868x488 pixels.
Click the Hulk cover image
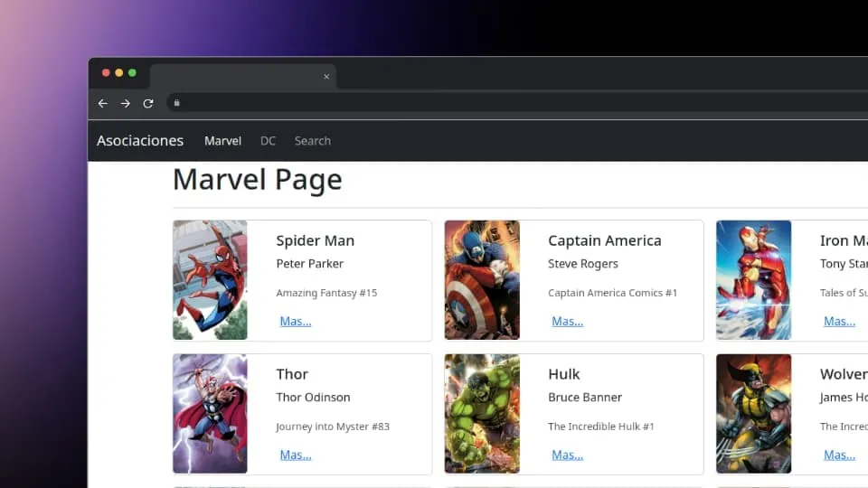tap(482, 414)
